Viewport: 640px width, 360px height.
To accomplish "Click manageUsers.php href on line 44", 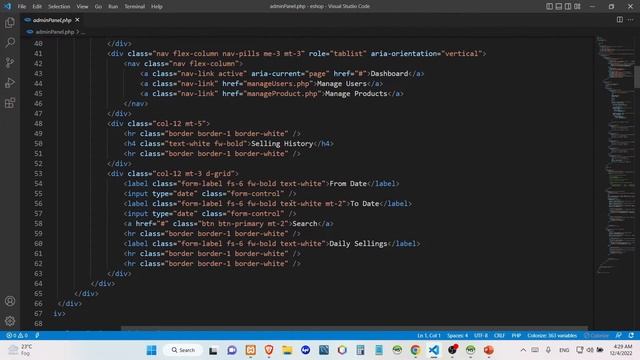I will 278,84.
